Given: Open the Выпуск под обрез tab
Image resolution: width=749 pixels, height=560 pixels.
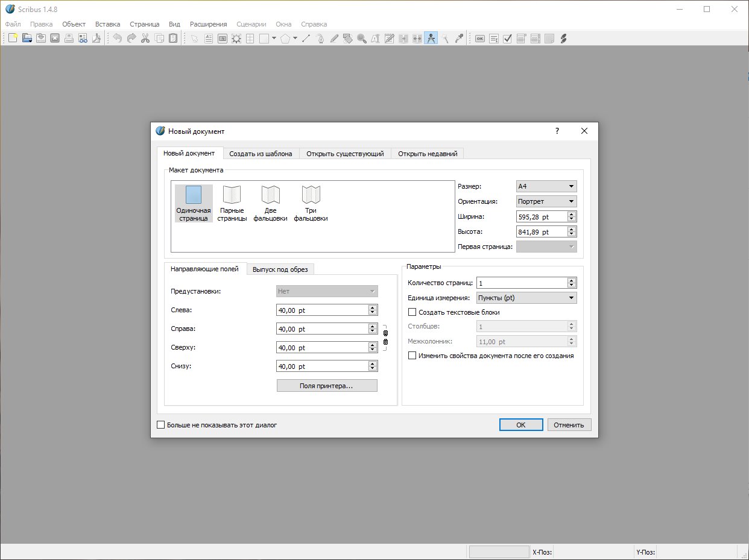Looking at the screenshot, I should 280,269.
